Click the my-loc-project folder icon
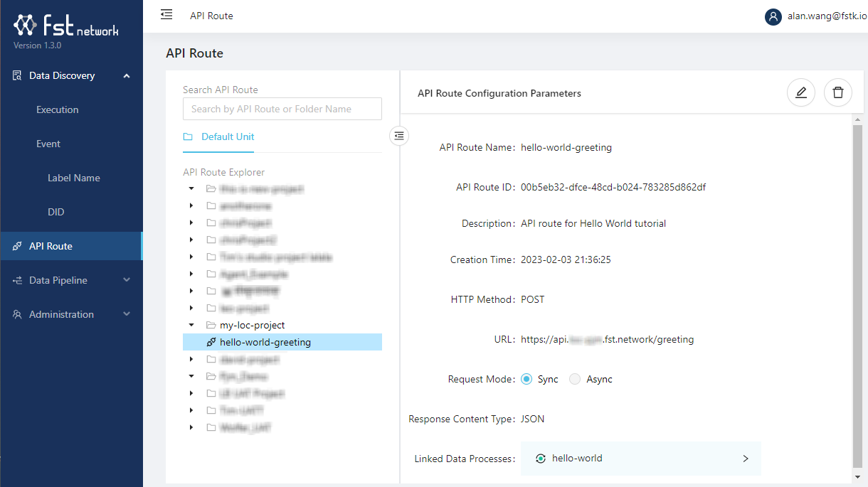868x487 pixels. [x=211, y=326]
